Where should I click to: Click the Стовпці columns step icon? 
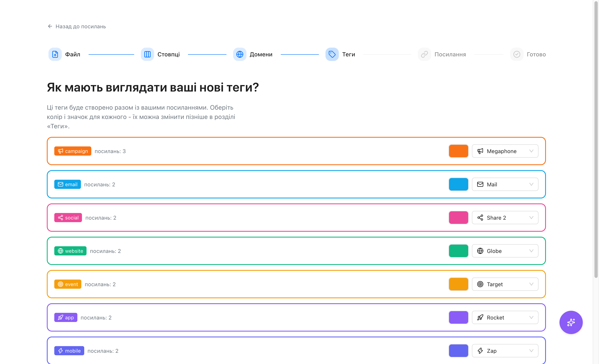[x=147, y=54]
